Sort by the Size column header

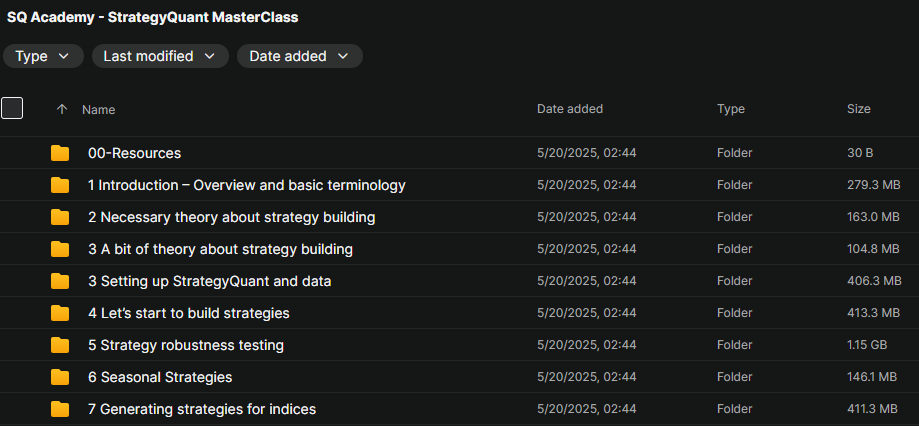[x=858, y=109]
